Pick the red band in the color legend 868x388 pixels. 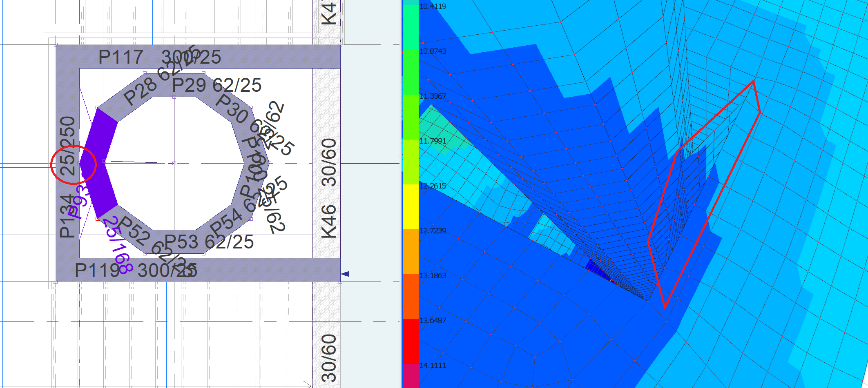[411, 341]
